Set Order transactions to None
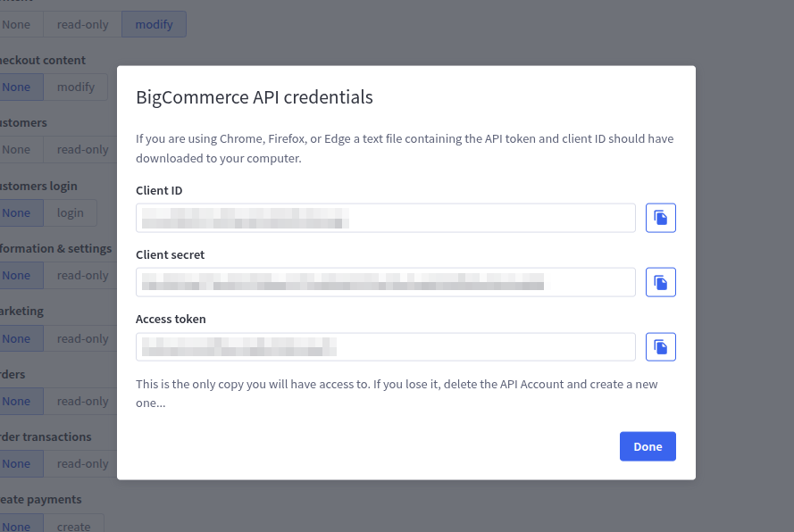Viewport: 794px width, 532px height. [16, 463]
